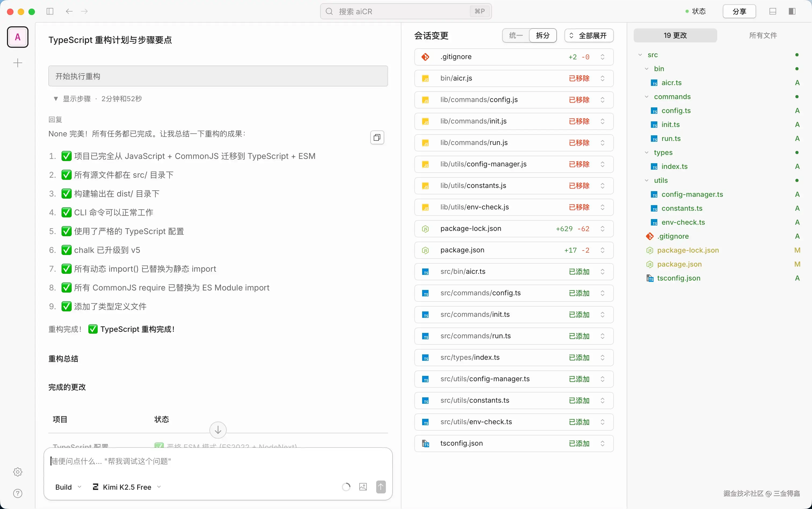Image resolution: width=812 pixels, height=509 pixels.
Task: Toggle the right panel layout icon
Action: click(792, 12)
